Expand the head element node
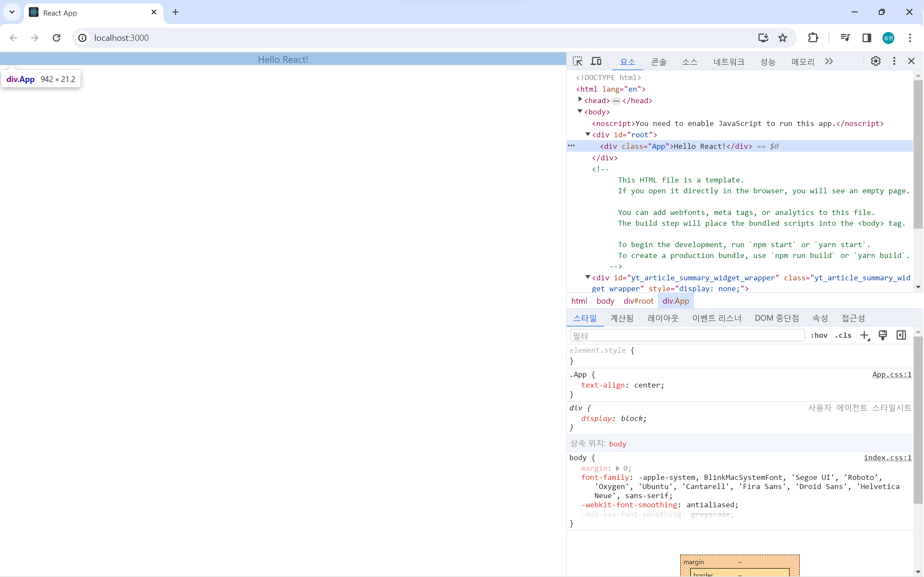 tap(580, 100)
